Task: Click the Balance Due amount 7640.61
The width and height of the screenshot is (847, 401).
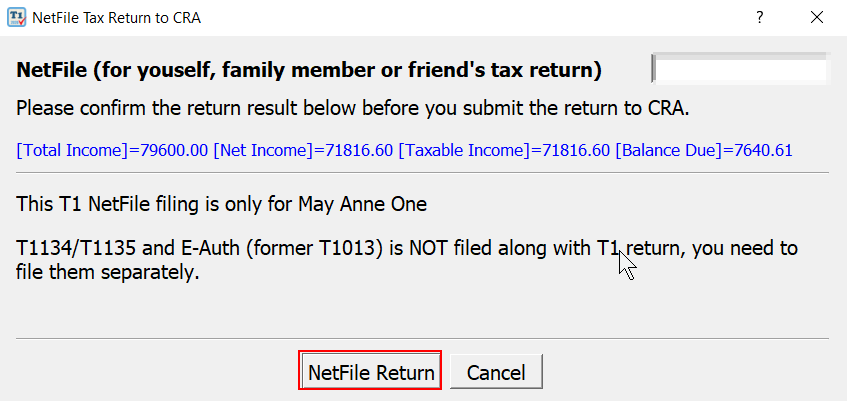Action: pos(757,150)
